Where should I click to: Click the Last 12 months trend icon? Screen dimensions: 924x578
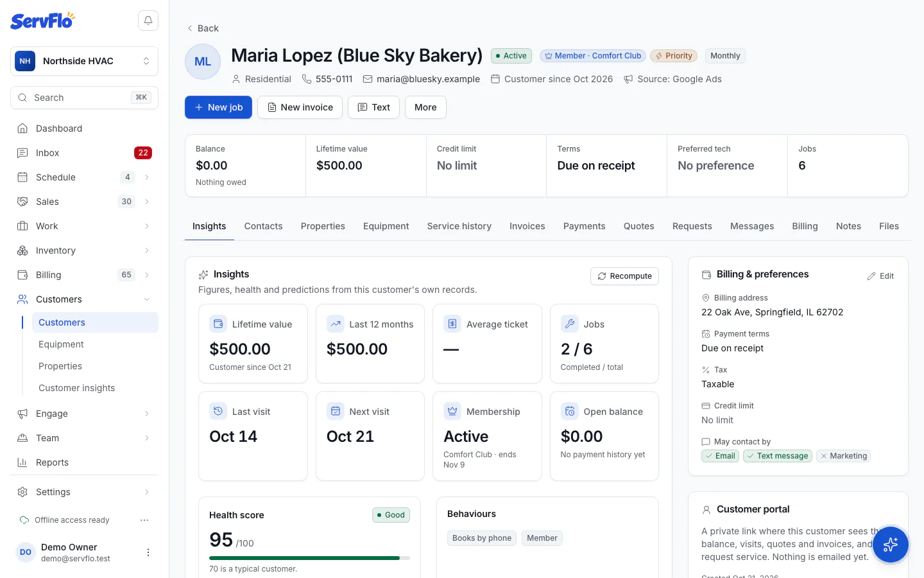pos(336,324)
